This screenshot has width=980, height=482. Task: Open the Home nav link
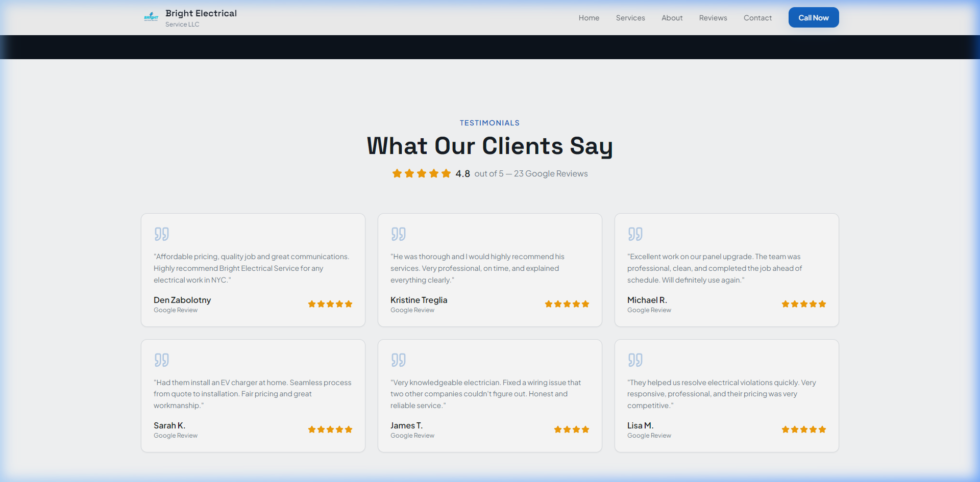[589, 18]
